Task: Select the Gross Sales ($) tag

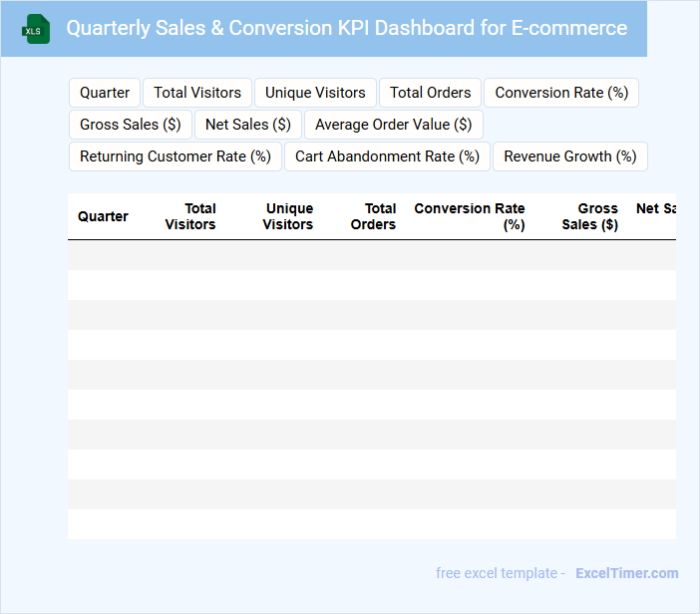Action: (x=131, y=125)
